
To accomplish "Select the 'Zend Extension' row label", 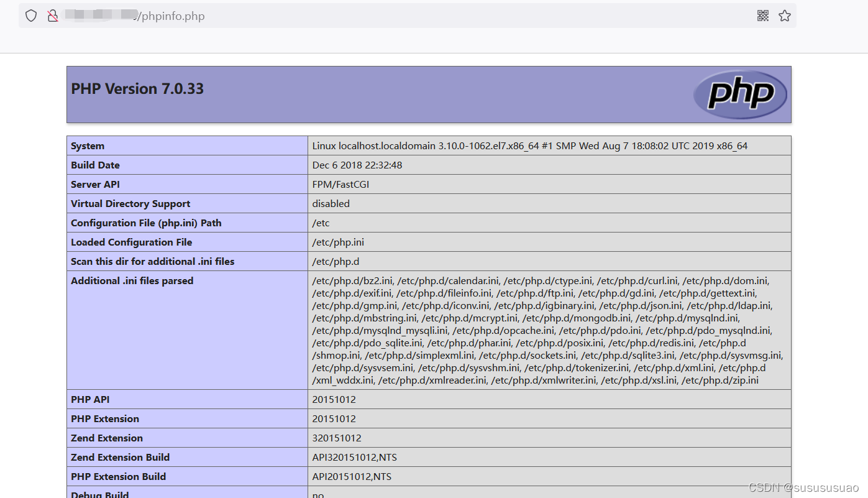I will (107, 438).
